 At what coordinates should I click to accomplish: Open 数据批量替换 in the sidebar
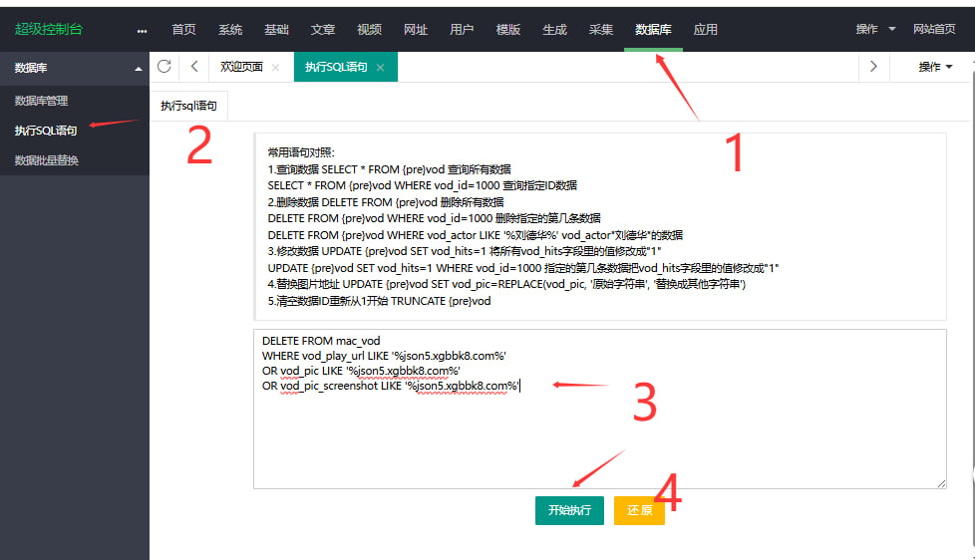(46, 160)
